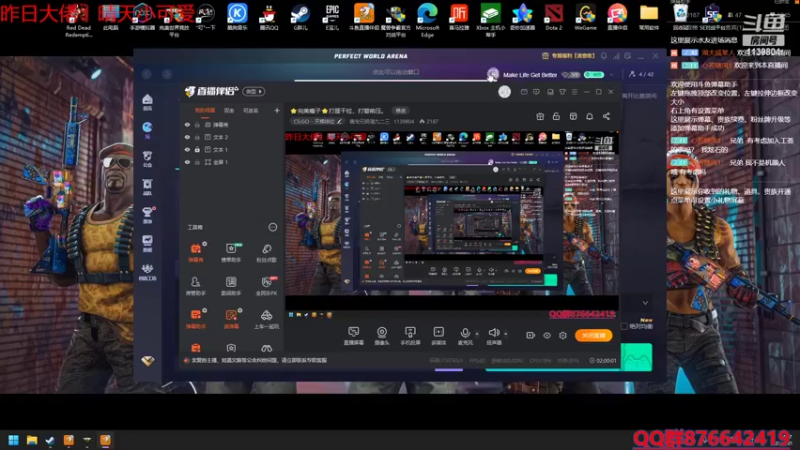Open the 读弹幕 tool
Screen dimensions: 800x450
pyautogui.click(x=231, y=318)
